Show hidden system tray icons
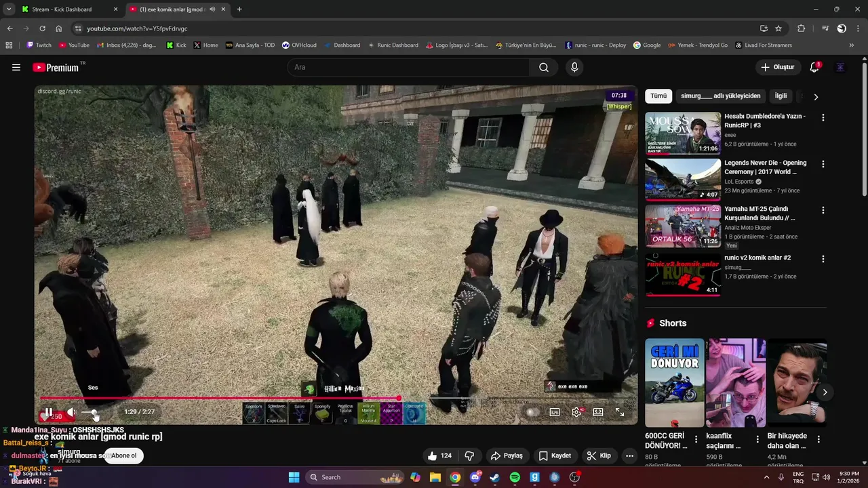Viewport: 868px width, 488px height. (x=767, y=477)
